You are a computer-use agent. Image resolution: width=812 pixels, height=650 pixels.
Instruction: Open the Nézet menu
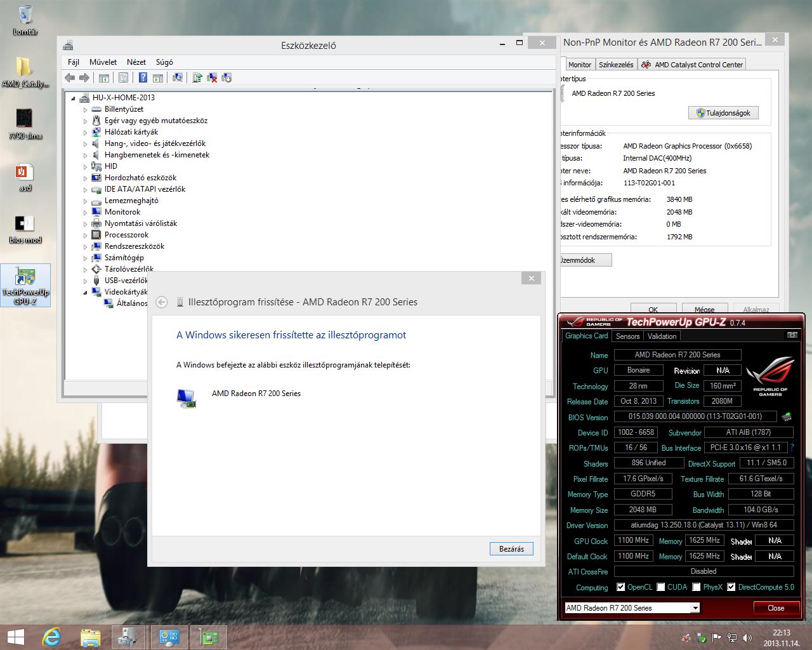tap(136, 62)
